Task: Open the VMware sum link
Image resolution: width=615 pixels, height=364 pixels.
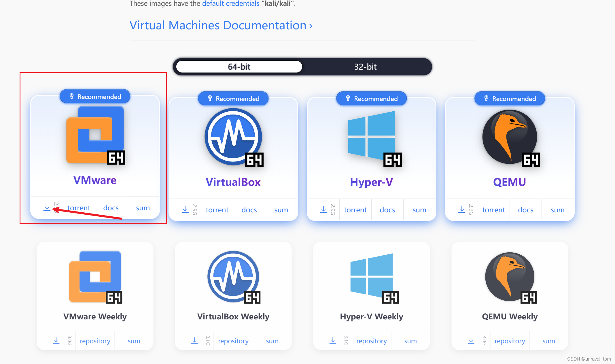Action: 143,208
